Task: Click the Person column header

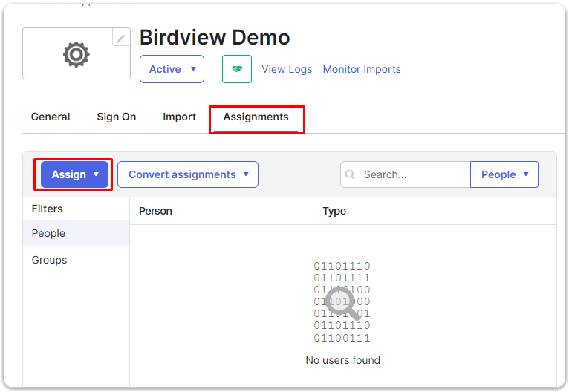Action: pos(155,211)
